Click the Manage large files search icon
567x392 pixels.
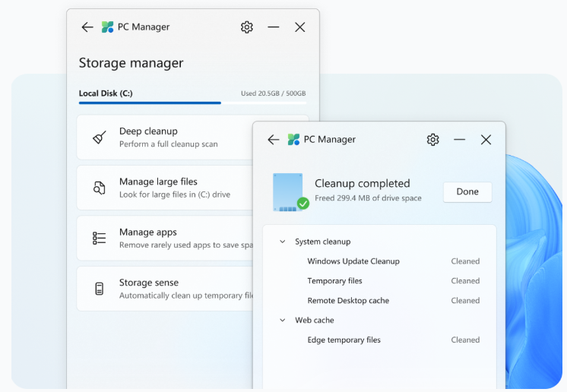coord(100,188)
